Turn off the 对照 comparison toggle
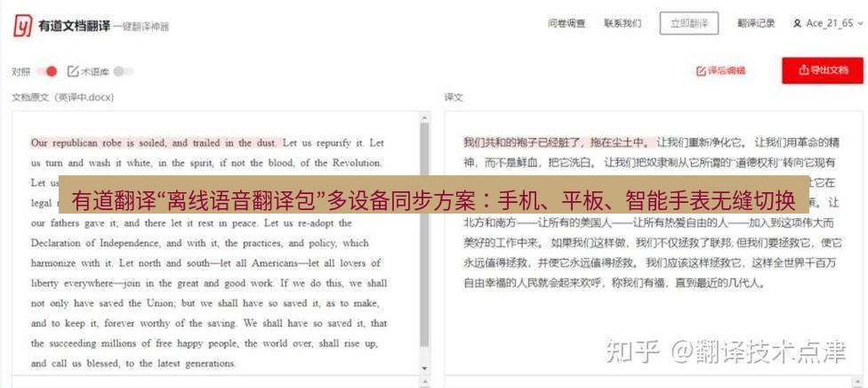Screen dimensions: 868x388 pyautogui.click(x=46, y=71)
